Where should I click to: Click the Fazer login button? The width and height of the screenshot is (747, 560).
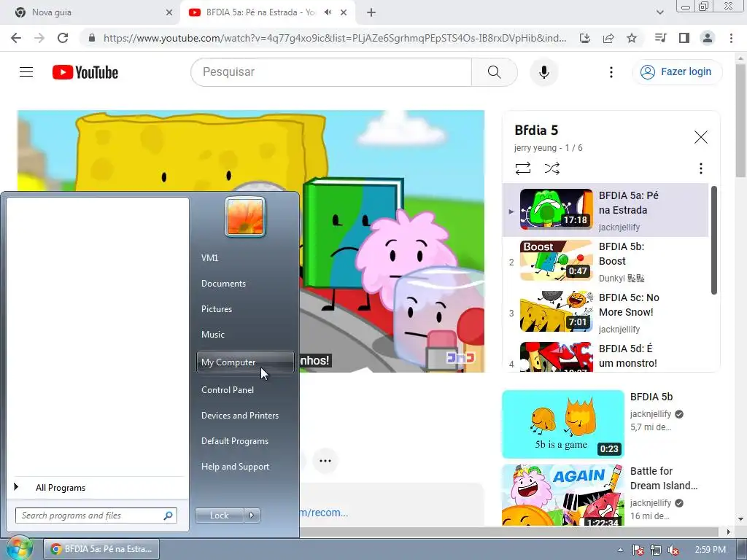677,72
